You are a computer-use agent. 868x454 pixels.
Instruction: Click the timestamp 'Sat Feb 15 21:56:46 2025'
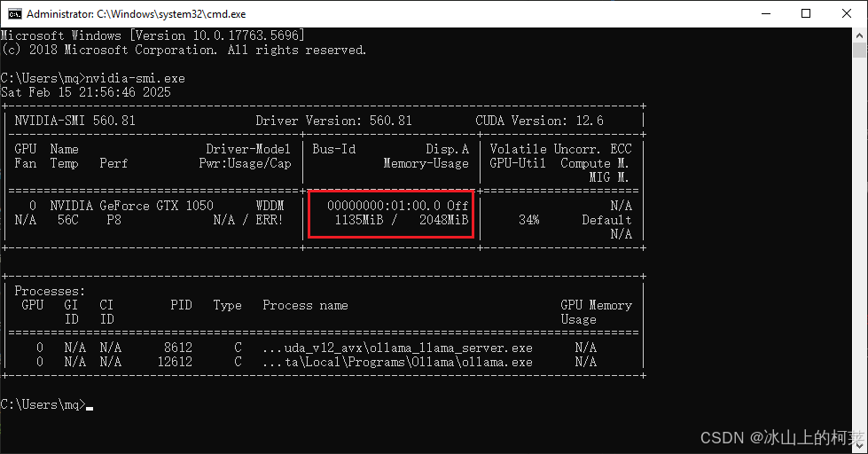[86, 92]
